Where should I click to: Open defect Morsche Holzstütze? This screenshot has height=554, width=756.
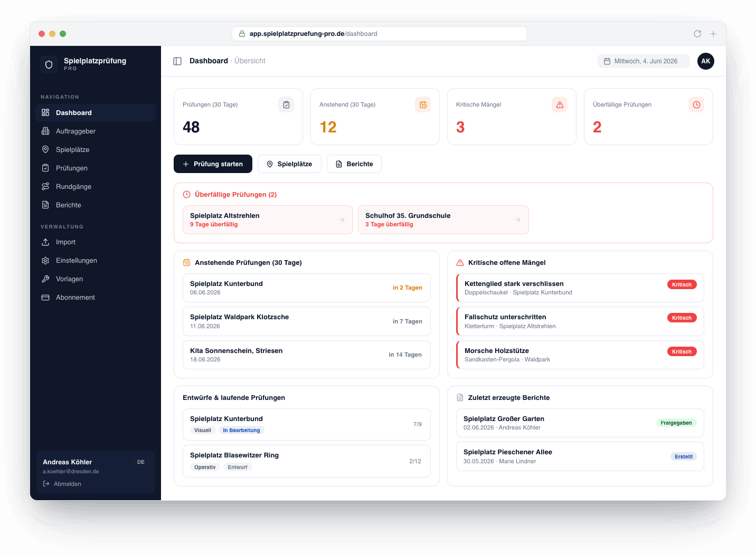point(580,355)
